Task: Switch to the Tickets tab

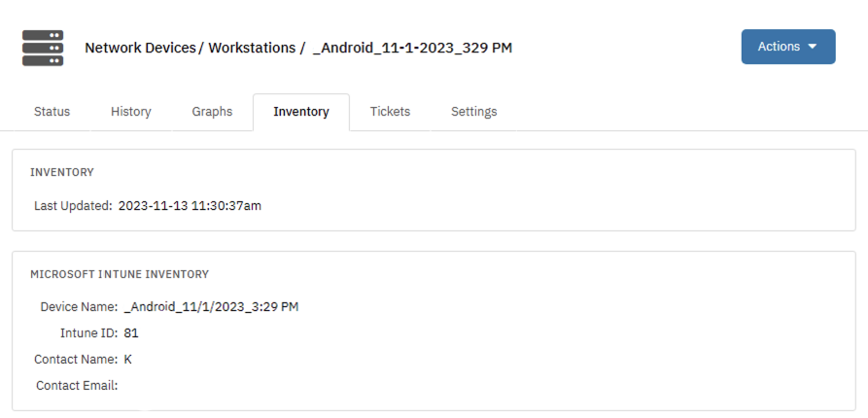Action: pyautogui.click(x=390, y=112)
